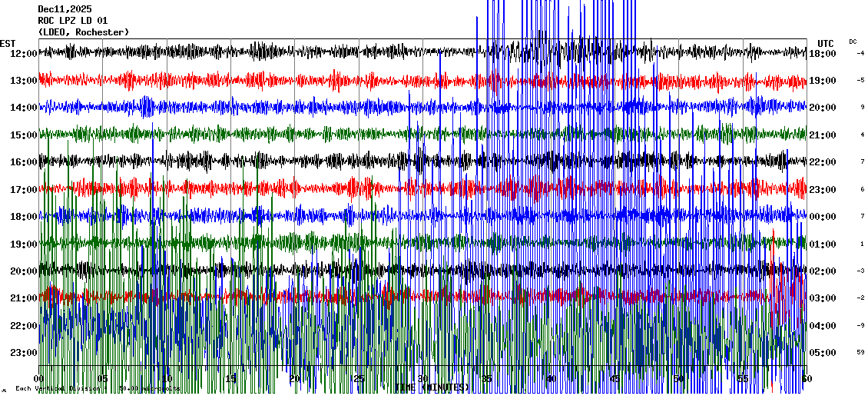Click the 00 minute axis label
868x399 pixels.
38,379
